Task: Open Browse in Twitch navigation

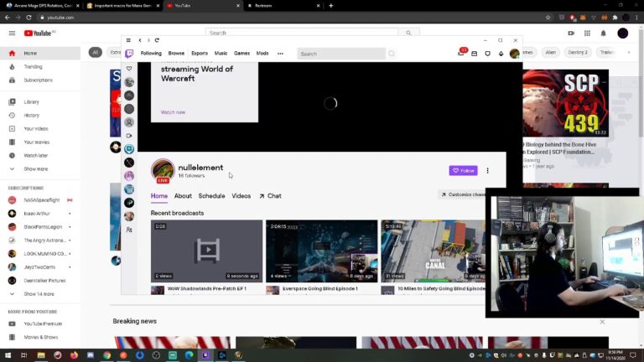Action: [x=176, y=54]
